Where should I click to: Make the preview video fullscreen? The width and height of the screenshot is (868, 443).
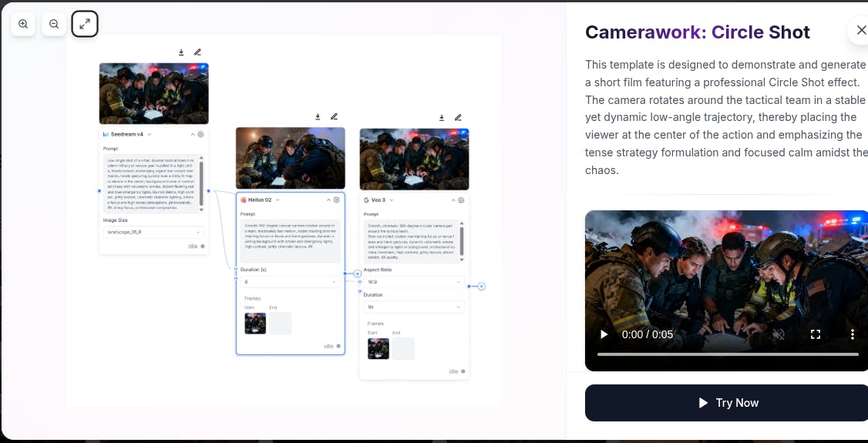coord(815,334)
